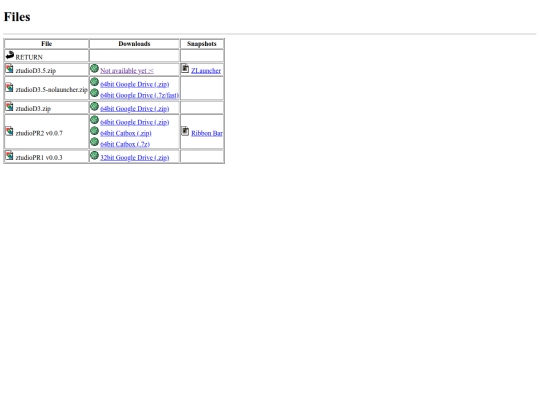Click the Snapshots column header
Screen dimensions: 540x405
(202, 44)
